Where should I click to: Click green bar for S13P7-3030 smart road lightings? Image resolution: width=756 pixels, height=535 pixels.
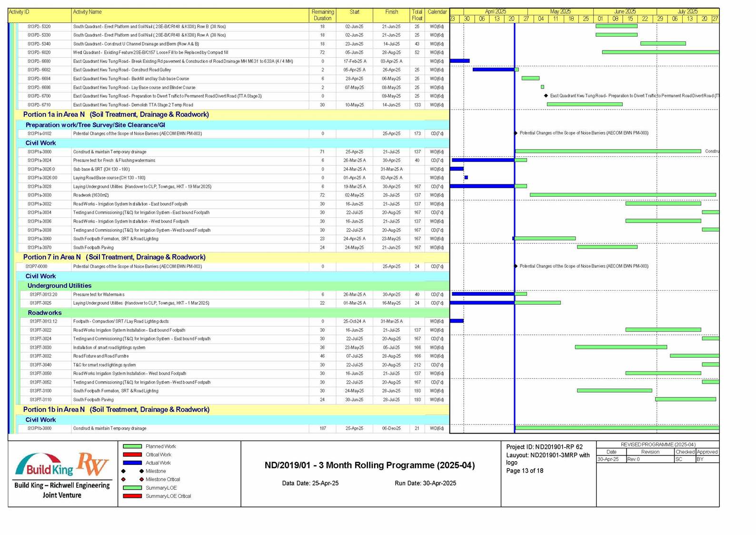coord(621,347)
